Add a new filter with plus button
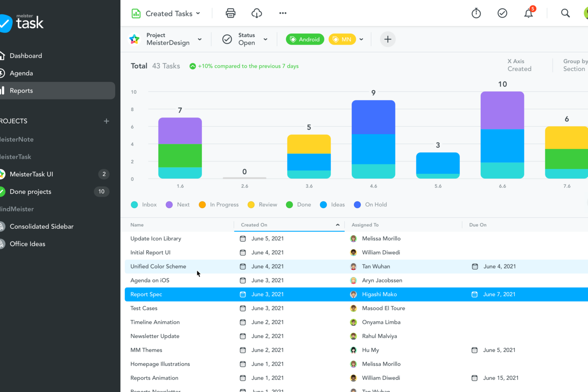 388,39
